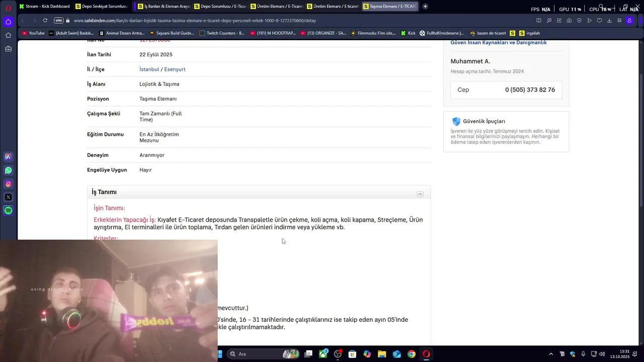Screen dimensions: 644x362
Task: Open Aria AI icon in sidebar
Action: pos(8,157)
